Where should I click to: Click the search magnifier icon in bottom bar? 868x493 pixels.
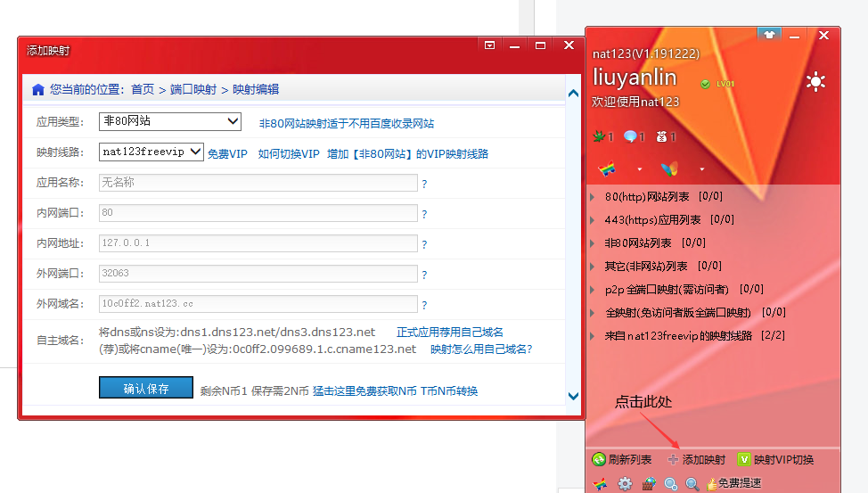pos(692,484)
